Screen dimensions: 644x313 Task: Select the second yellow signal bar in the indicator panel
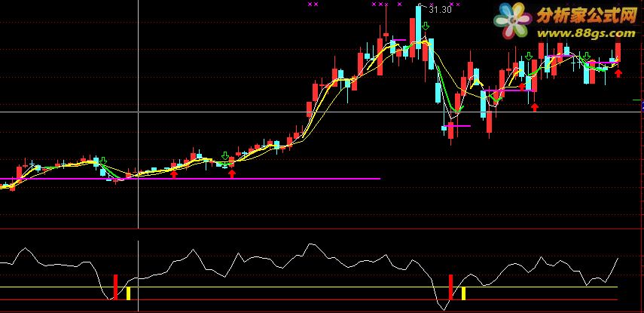[x=464, y=293]
